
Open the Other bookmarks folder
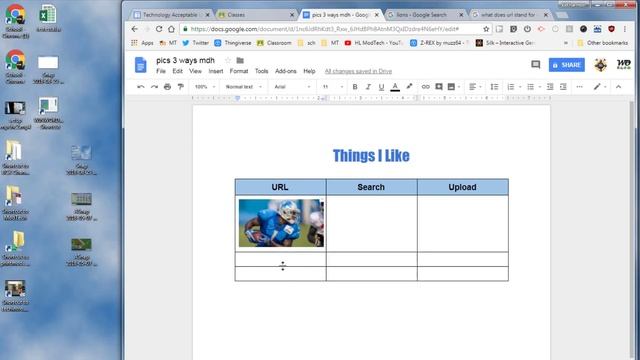coord(602,43)
